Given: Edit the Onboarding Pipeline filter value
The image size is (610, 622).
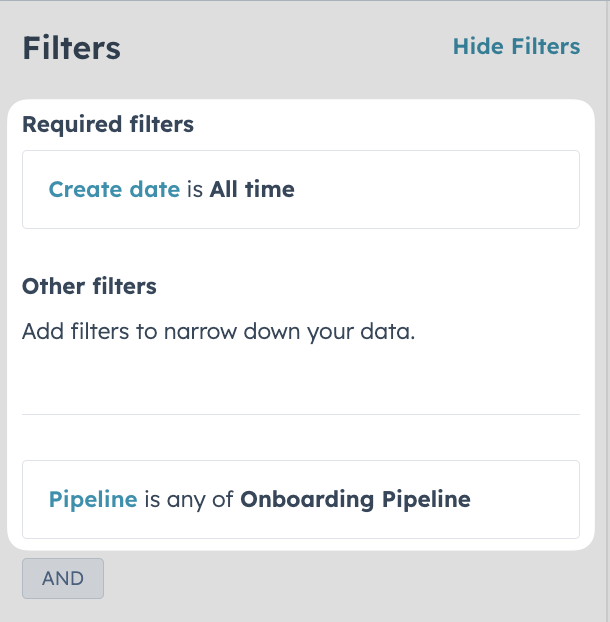Looking at the screenshot, I should pos(355,499).
